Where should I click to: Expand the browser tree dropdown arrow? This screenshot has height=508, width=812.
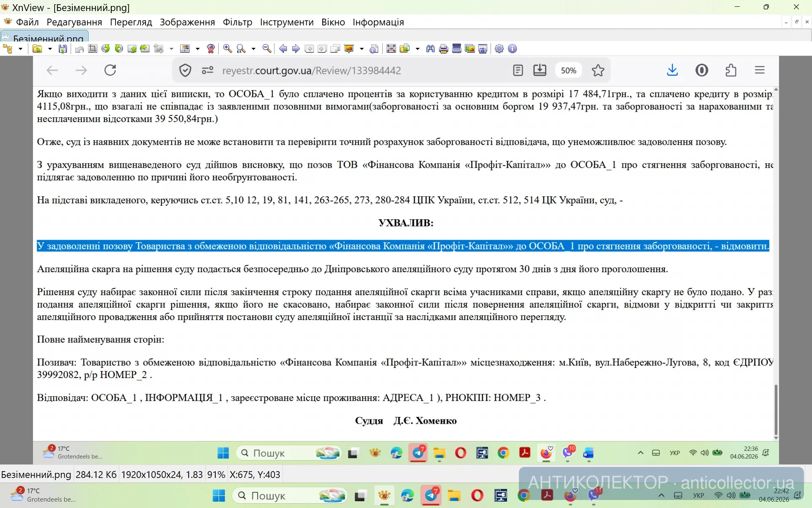point(20,49)
